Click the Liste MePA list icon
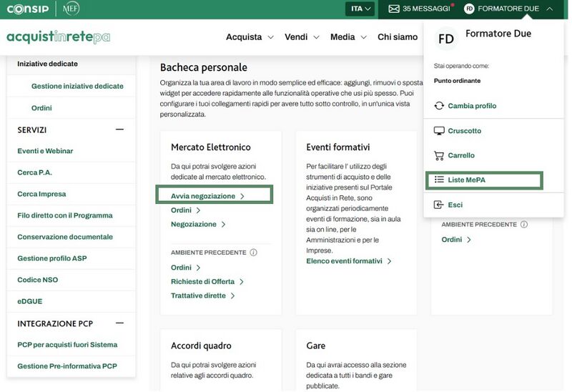The width and height of the screenshot is (572, 392). coord(439,180)
